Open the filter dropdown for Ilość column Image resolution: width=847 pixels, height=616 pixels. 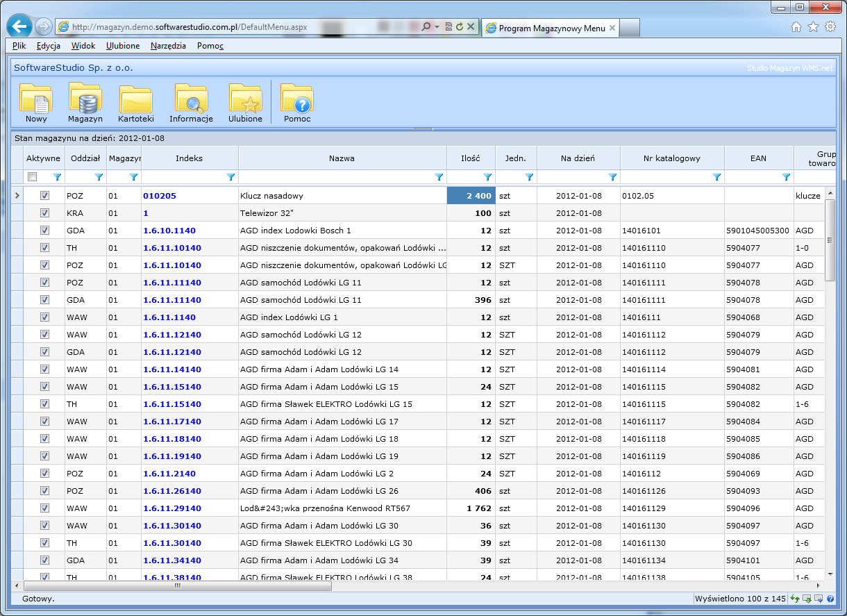click(487, 177)
